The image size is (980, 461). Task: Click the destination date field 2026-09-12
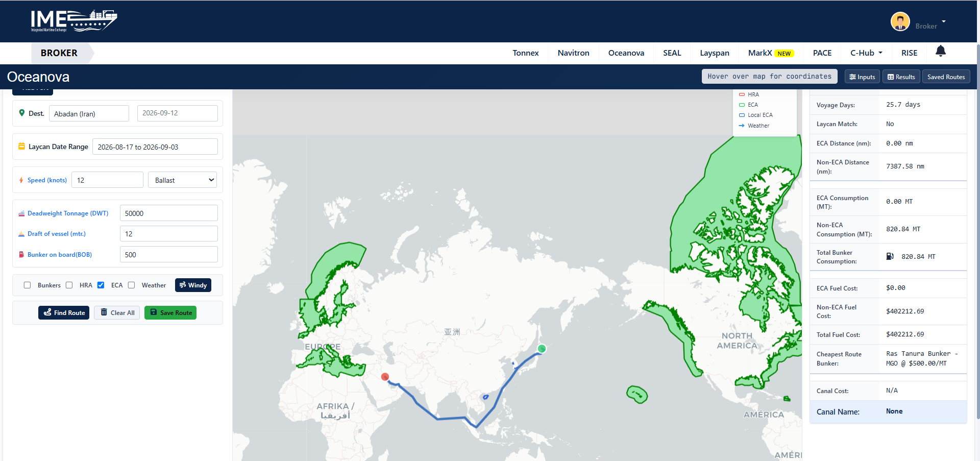click(x=178, y=113)
